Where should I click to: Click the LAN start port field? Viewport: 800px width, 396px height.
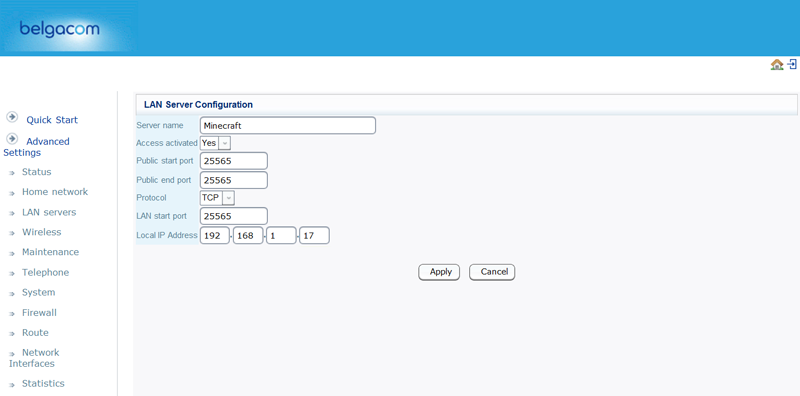point(234,216)
